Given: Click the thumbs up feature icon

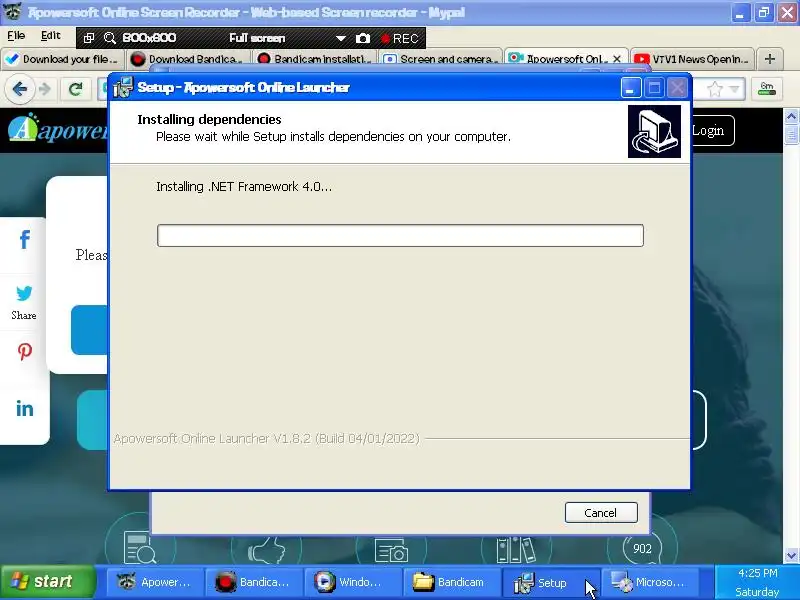Looking at the screenshot, I should pyautogui.click(x=266, y=550).
